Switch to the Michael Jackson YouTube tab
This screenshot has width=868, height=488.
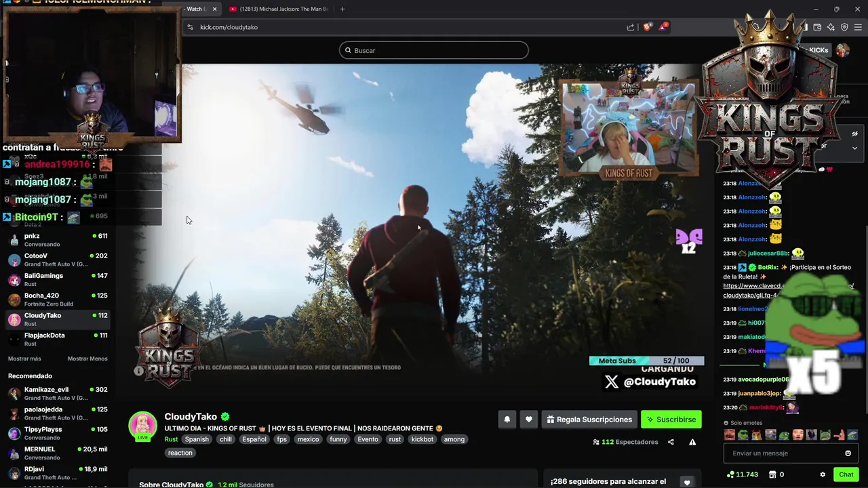click(x=278, y=9)
